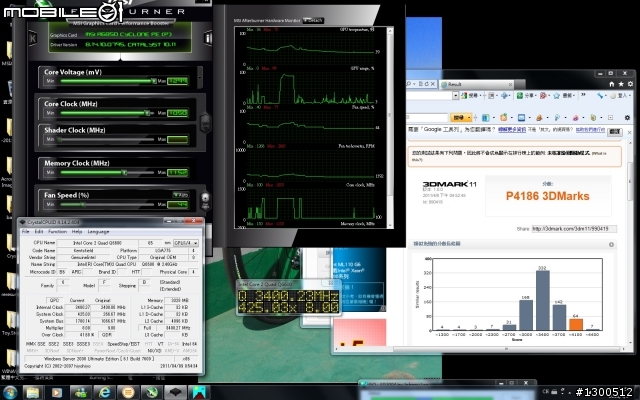Click the Memory Clock value field
This screenshot has height=400, width=640.
pyautogui.click(x=178, y=172)
